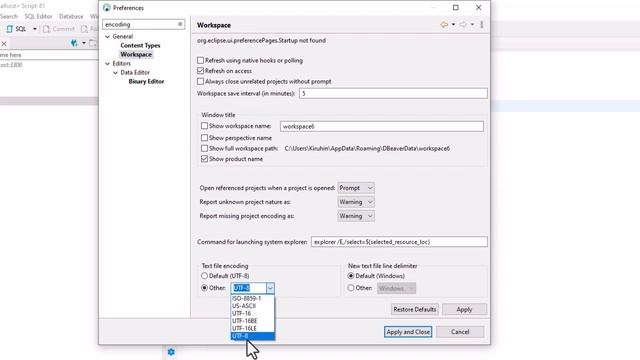Click the Restore Defaults button
The height and width of the screenshot is (360, 640).
tap(415, 309)
